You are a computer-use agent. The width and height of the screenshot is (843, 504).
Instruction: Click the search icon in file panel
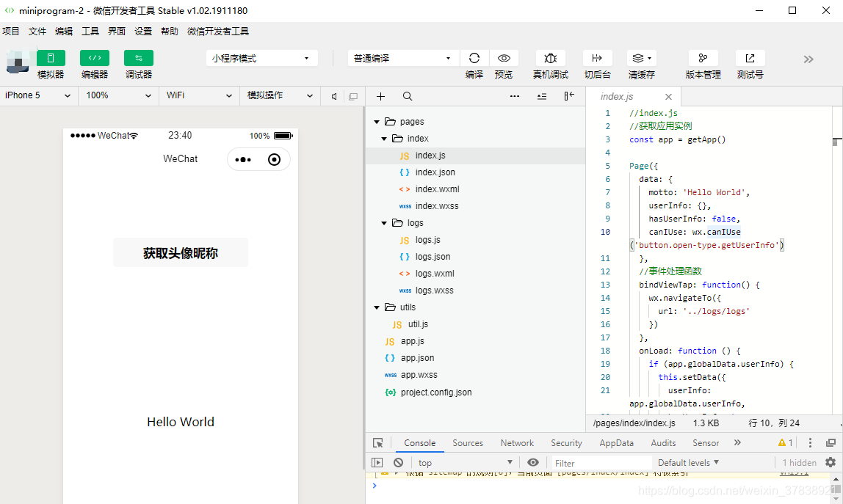pos(408,96)
